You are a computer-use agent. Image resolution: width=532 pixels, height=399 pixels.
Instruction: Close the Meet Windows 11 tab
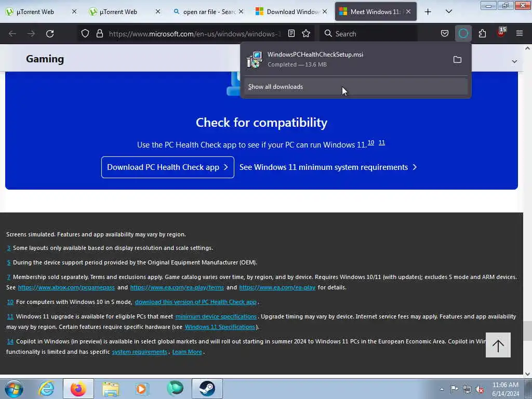point(408,12)
